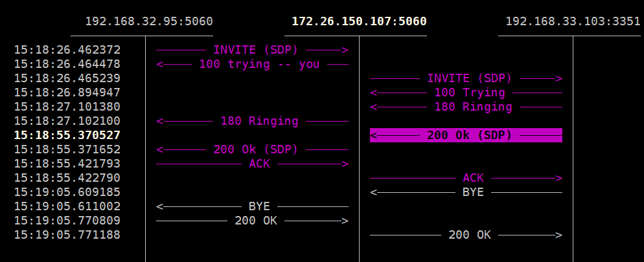Select the "100 Trying" response from 192.168.33.103
644x262 pixels.
click(466, 93)
